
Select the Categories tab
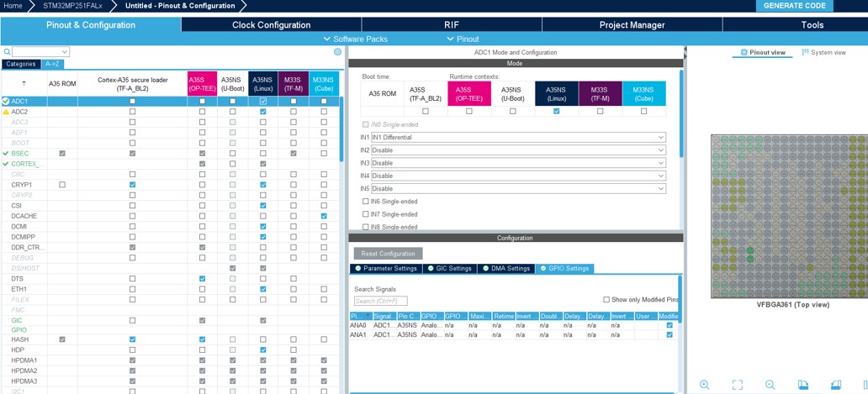click(x=20, y=64)
